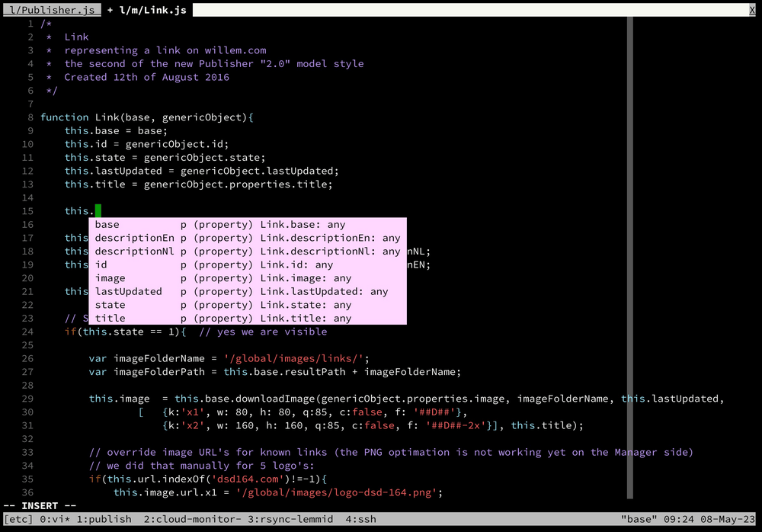Viewport: 762px width, 532px height.
Task: Pick "descriptionEn" completion suggestion
Action: click(134, 237)
